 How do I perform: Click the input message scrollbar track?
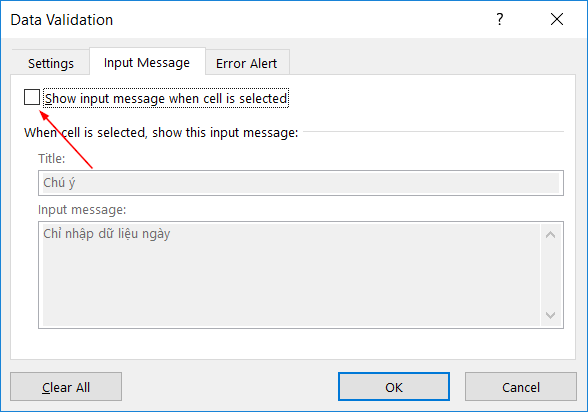pyautogui.click(x=550, y=275)
